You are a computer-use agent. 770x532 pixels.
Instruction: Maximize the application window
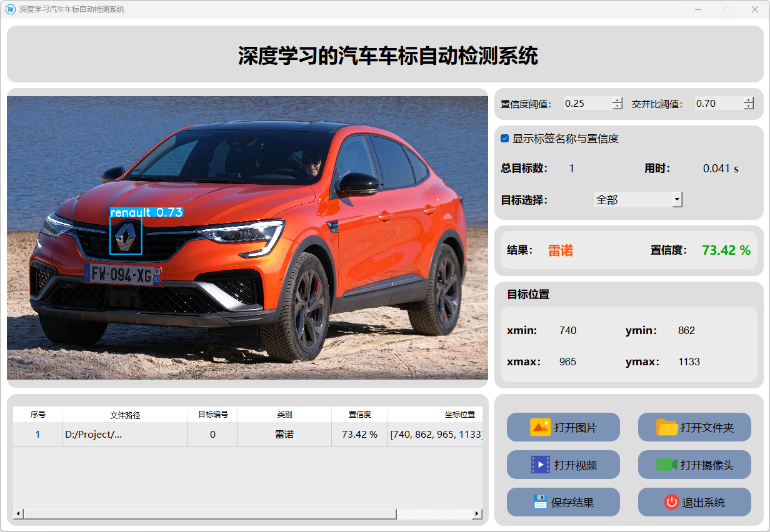coord(726,9)
